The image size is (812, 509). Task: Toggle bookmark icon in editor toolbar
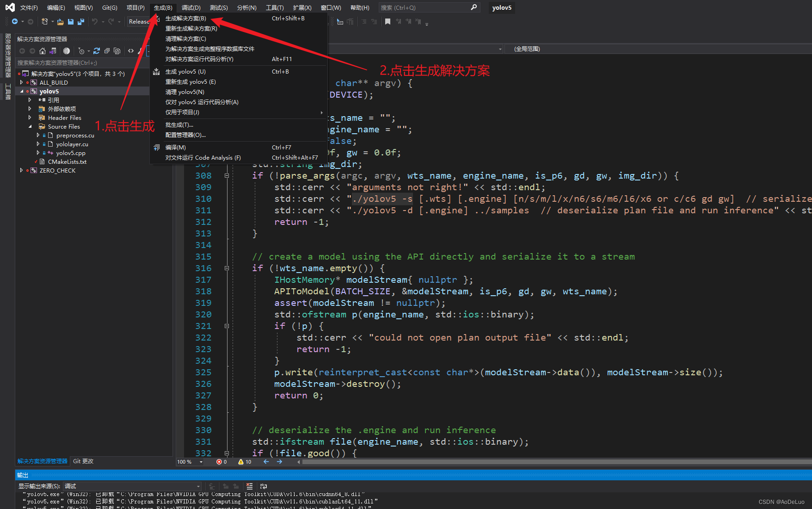[388, 22]
